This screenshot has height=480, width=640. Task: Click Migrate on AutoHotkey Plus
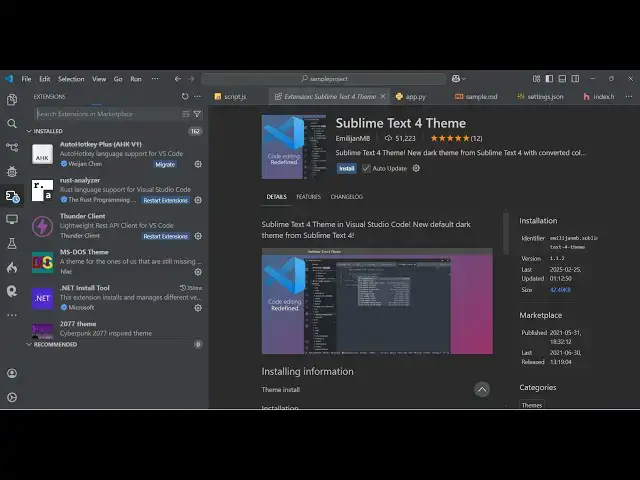pos(165,164)
